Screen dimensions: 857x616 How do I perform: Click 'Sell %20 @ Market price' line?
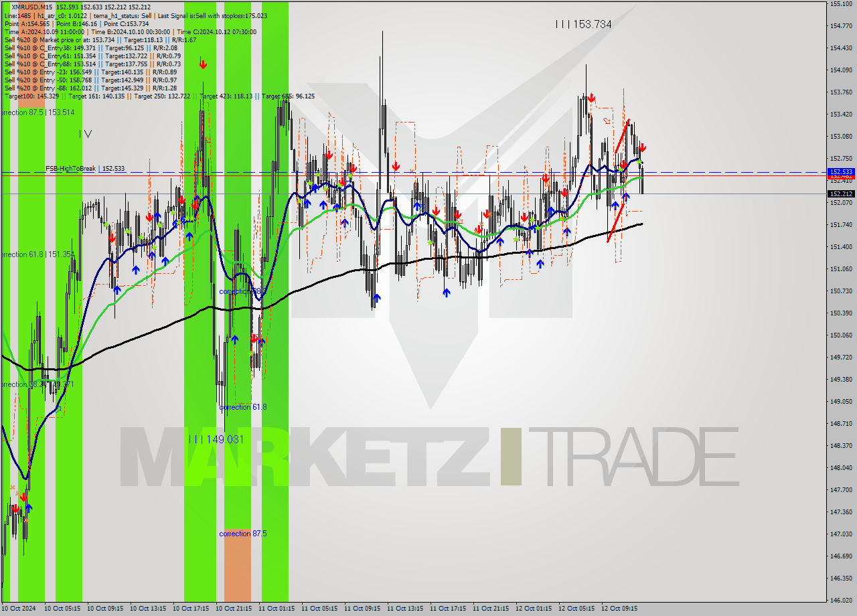tap(100, 40)
